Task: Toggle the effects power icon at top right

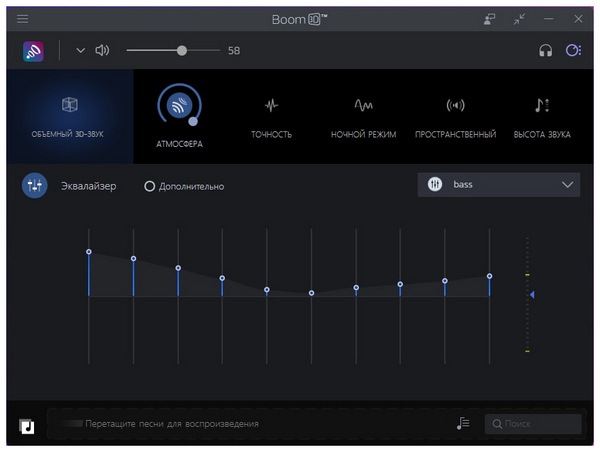Action: click(x=573, y=51)
